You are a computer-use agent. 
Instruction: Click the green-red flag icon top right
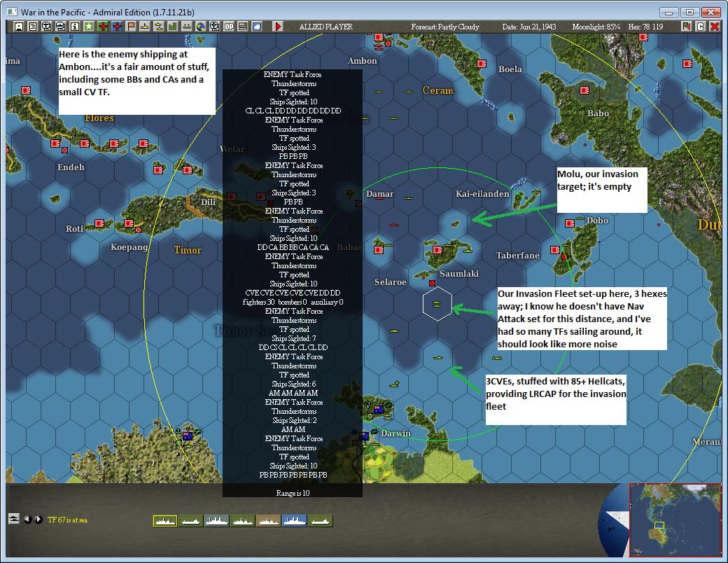click(687, 27)
